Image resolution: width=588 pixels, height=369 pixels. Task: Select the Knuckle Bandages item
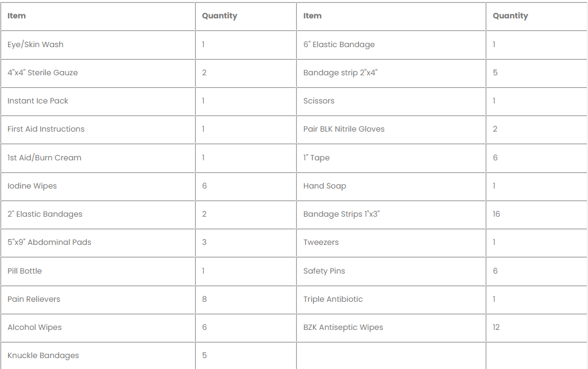point(43,355)
